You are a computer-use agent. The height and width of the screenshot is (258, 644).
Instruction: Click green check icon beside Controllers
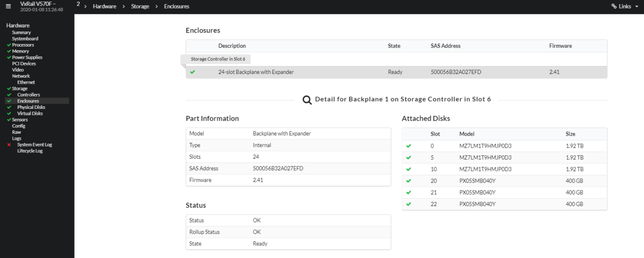pyautogui.click(x=9, y=95)
